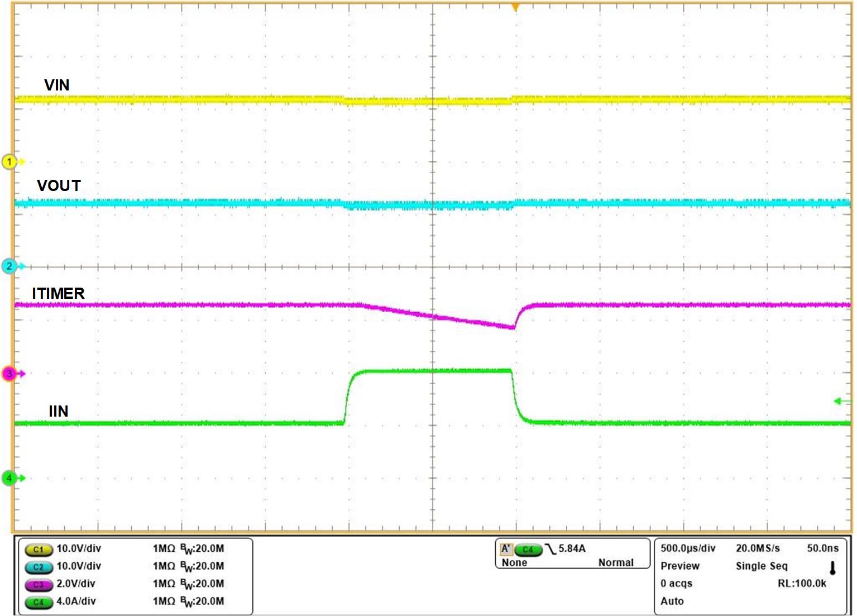Toggle channel 3 marker on left edge
This screenshot has width=857, height=616.
[x=9, y=372]
